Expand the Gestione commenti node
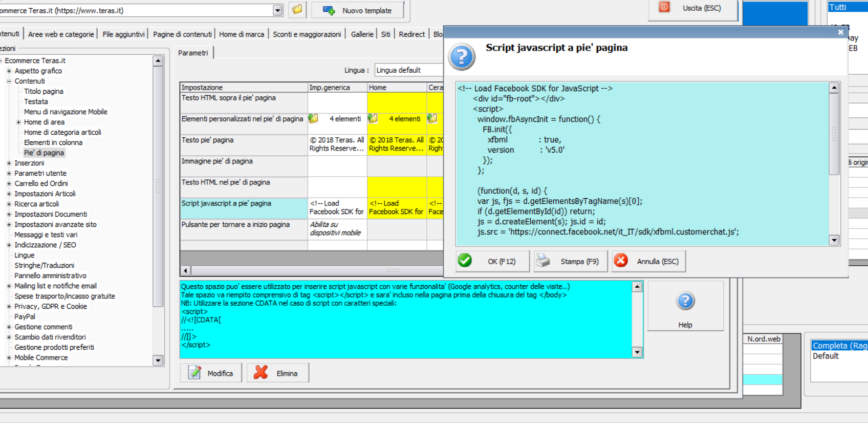Image resolution: width=868 pixels, height=423 pixels. [x=9, y=327]
